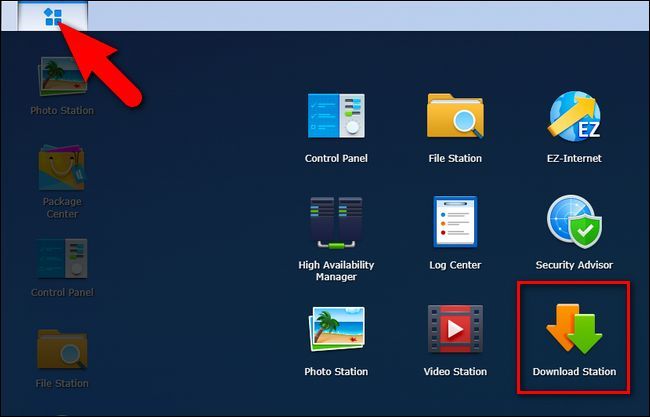Open Security Advisor shield icon
650x417 pixels.
click(574, 223)
